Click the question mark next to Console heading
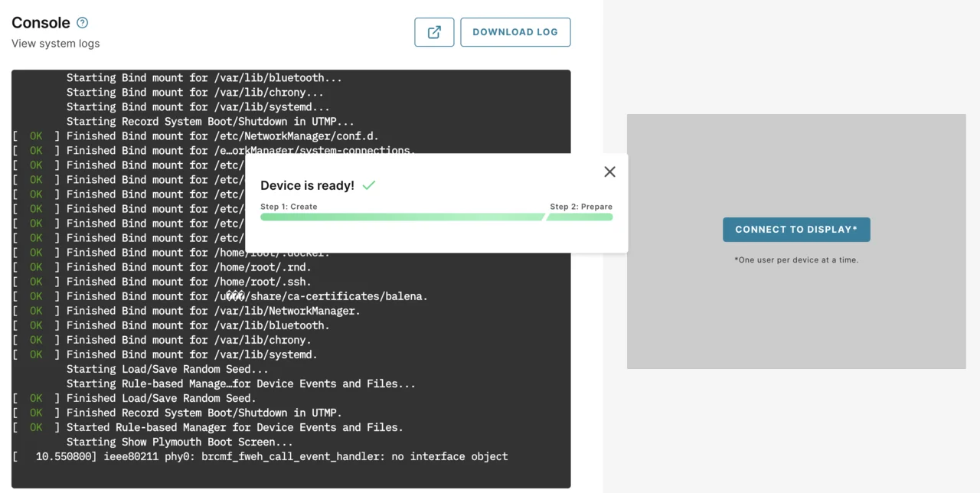 coord(82,22)
